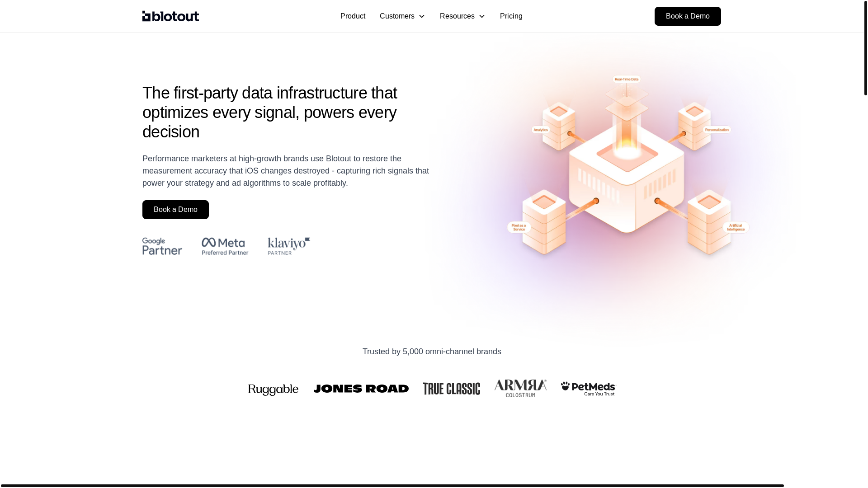
Task: Click Book a Demo below hero text
Action: (175, 210)
